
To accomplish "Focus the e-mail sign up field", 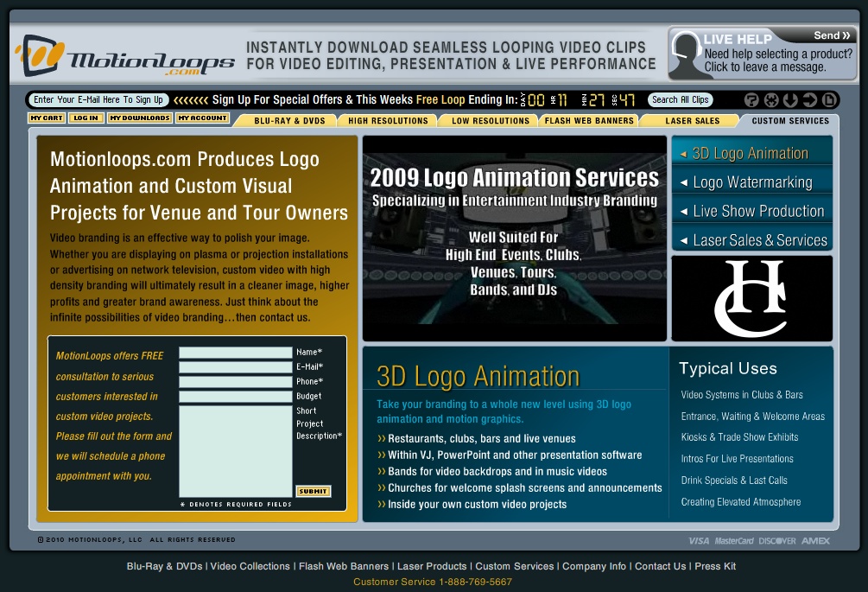I will coord(98,99).
